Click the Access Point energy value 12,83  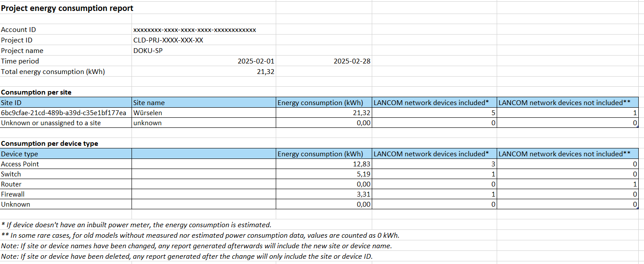[361, 164]
